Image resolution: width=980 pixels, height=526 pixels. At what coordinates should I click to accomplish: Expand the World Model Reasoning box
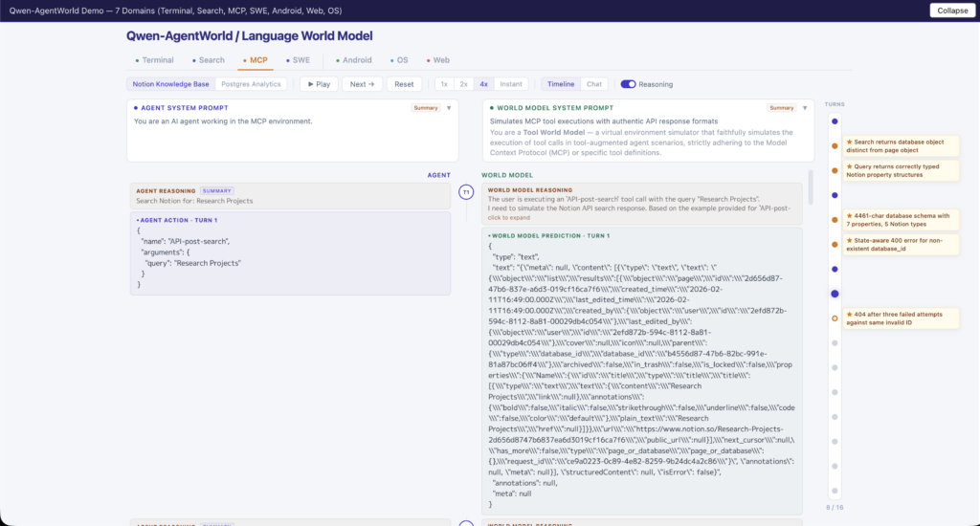pyautogui.click(x=642, y=204)
